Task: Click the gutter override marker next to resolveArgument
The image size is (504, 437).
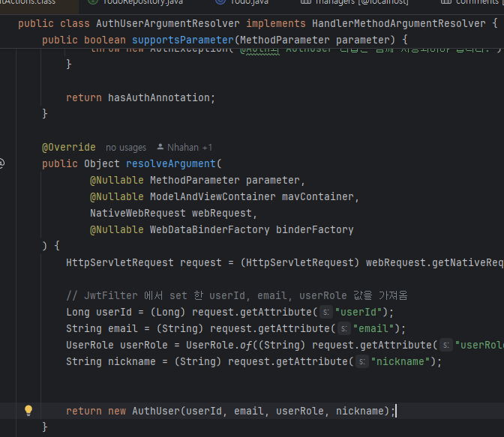Action: 1,163
